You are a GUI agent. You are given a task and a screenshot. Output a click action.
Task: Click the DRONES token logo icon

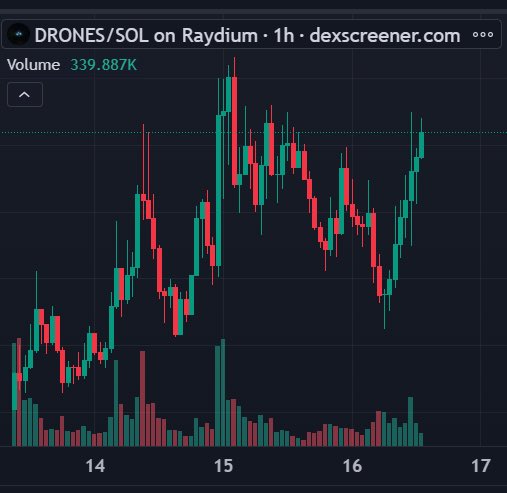pyautogui.click(x=19, y=34)
